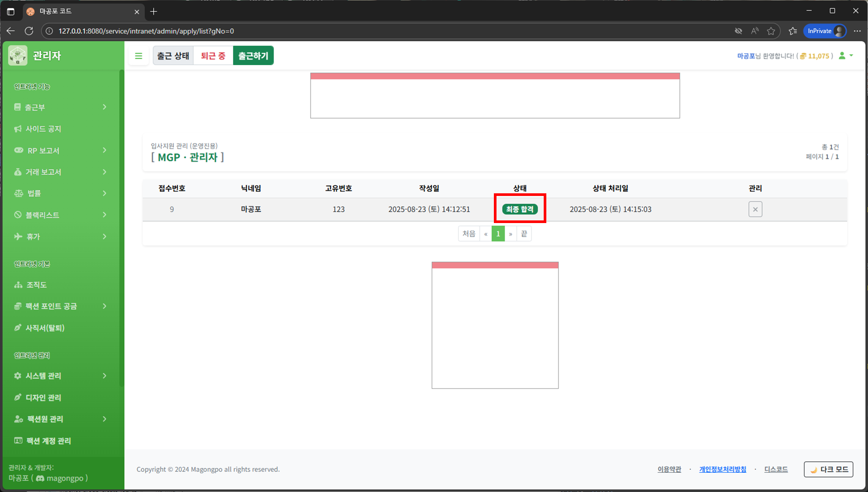The height and width of the screenshot is (492, 868).
Task: Open a new browser tab
Action: click(153, 12)
